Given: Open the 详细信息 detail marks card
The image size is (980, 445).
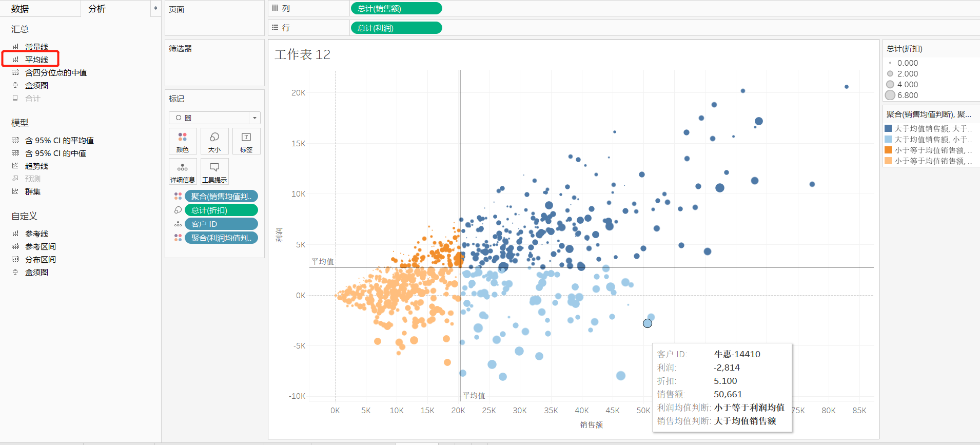Looking at the screenshot, I should 183,171.
